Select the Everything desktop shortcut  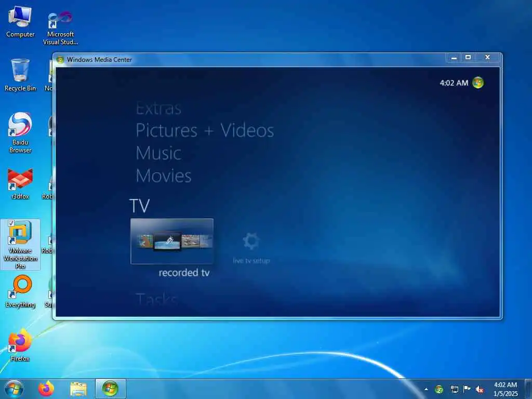[20, 291]
